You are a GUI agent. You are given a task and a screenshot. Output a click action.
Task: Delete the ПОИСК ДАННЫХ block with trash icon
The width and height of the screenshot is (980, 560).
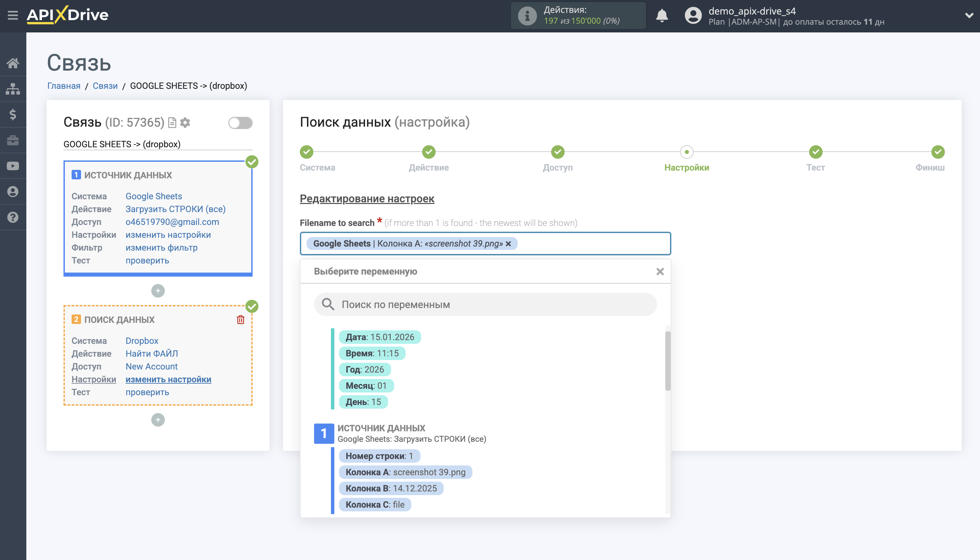pos(240,319)
